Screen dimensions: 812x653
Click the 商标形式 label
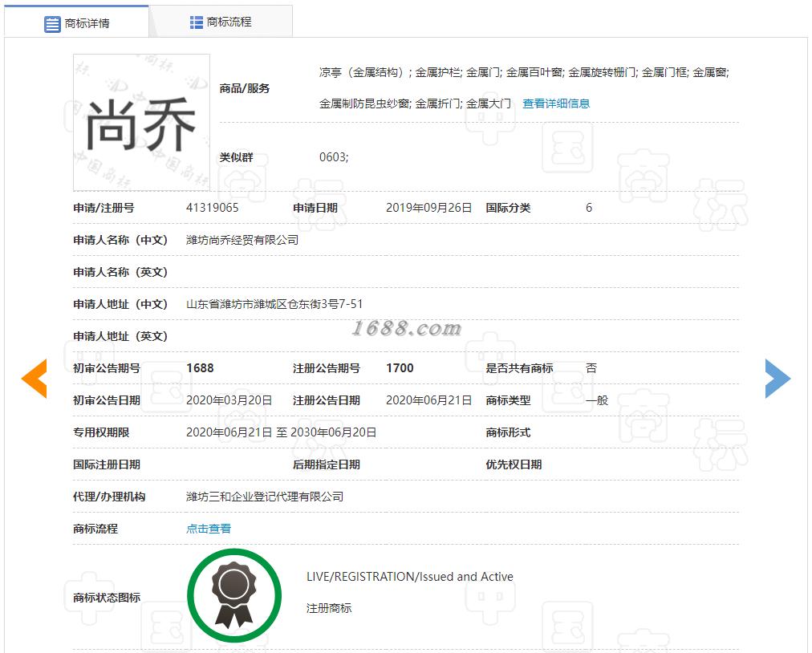pos(508,432)
